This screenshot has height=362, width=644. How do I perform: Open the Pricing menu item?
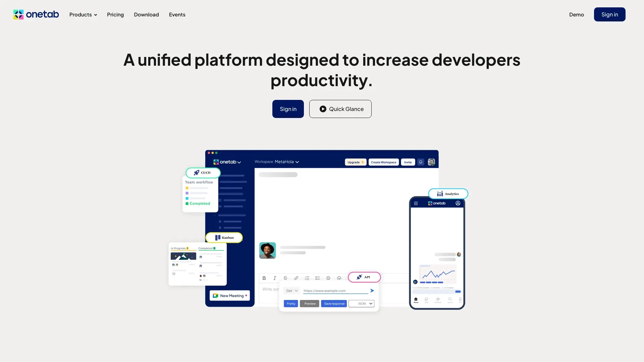tap(115, 14)
